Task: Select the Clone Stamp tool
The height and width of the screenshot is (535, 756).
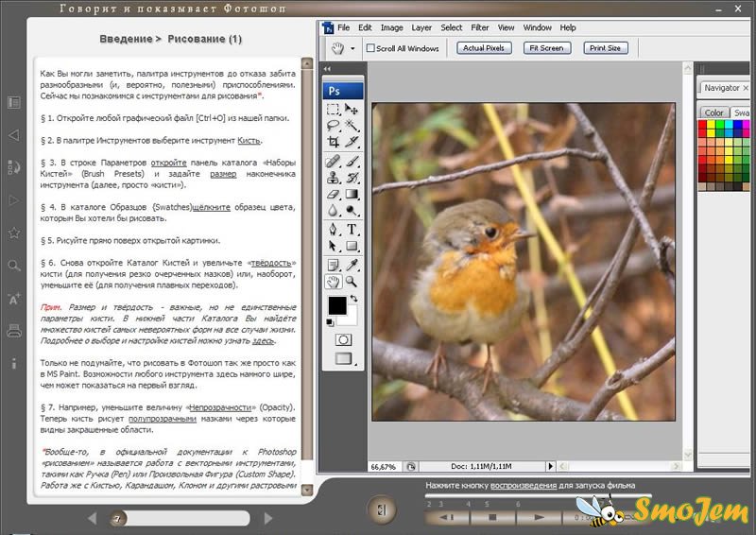Action: point(333,178)
